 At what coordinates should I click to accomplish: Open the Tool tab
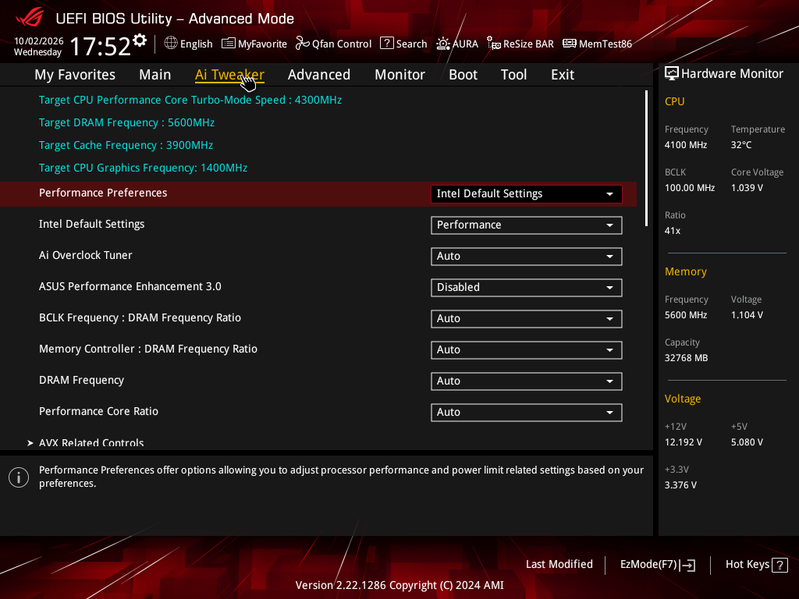[x=514, y=75]
